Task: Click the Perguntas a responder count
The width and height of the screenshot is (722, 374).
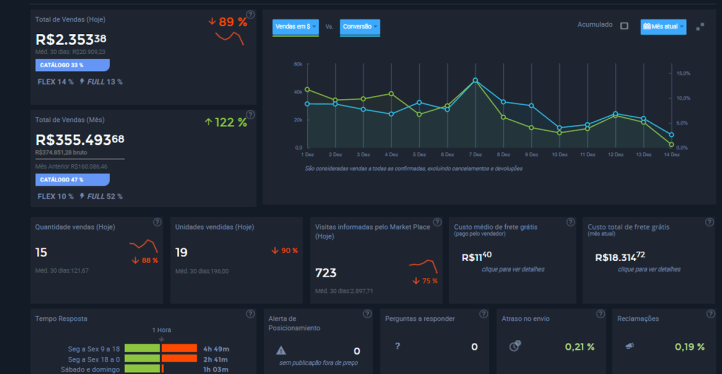Action: tap(474, 347)
